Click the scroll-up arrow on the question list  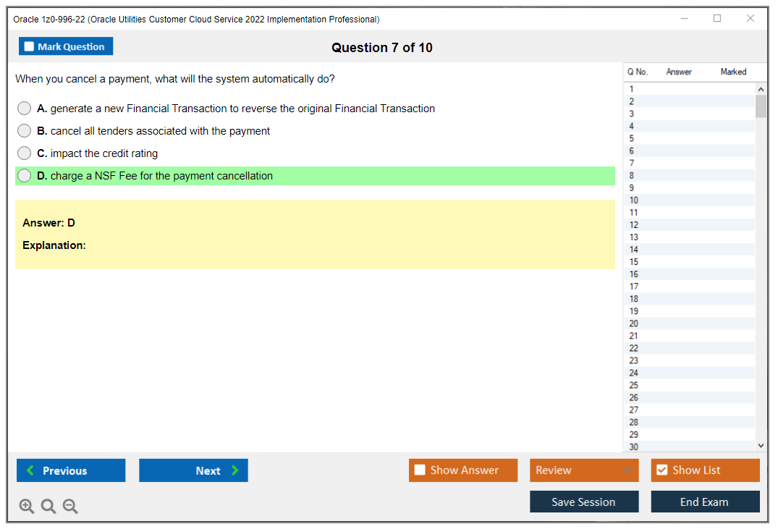[x=760, y=88]
